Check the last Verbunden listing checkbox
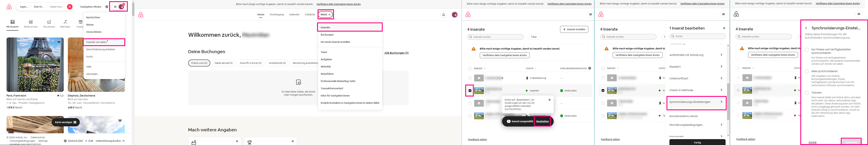Screen dimensions: 868x145 pos(470,116)
